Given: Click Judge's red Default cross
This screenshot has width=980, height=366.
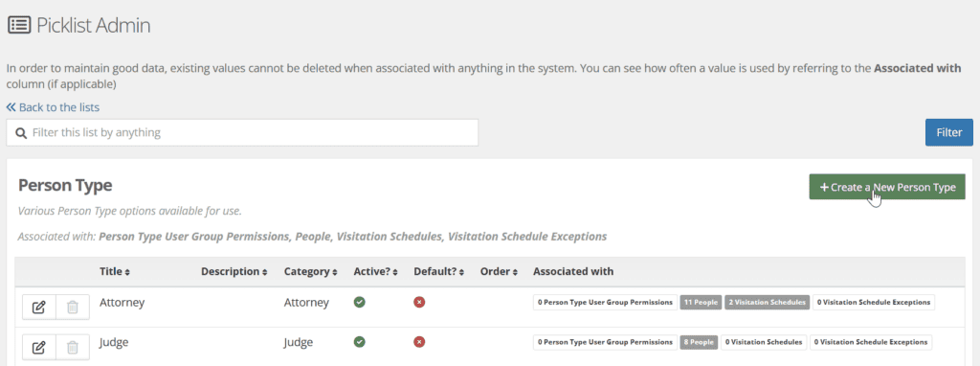Looking at the screenshot, I should tap(419, 342).
